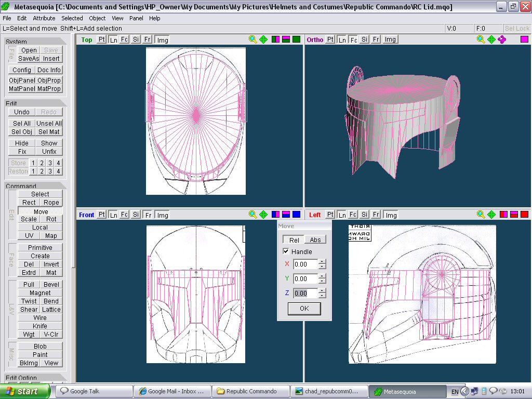Open the Object menu
This screenshot has height=399, width=532.
[x=97, y=18]
